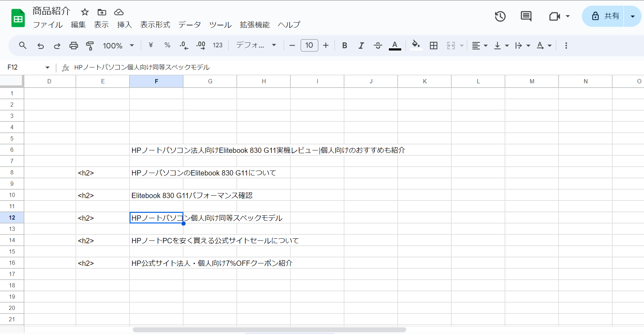This screenshot has width=644, height=334.
Task: Click the horizontal scrollbar
Action: click(x=269, y=330)
